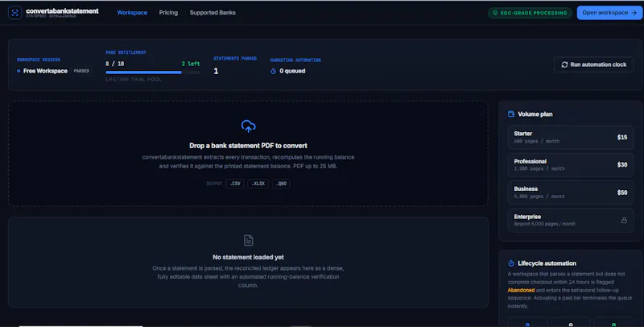Click the Run automation clock button
Image resolution: width=644 pixels, height=327 pixels.
593,64
